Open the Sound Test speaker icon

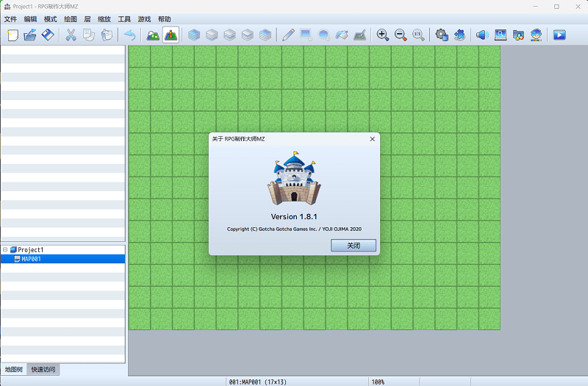click(482, 35)
